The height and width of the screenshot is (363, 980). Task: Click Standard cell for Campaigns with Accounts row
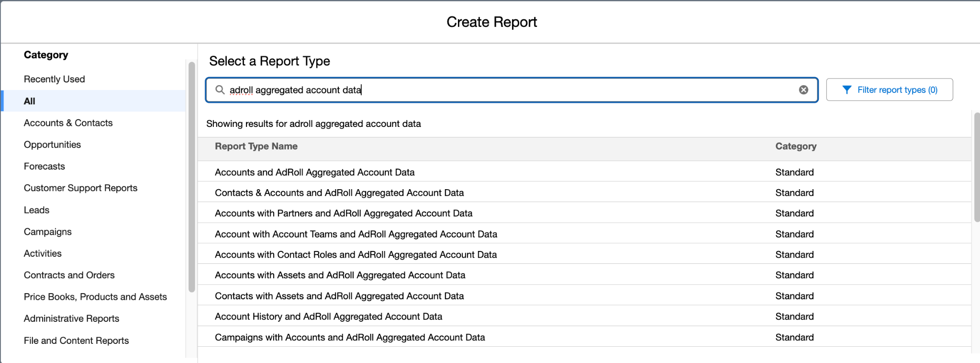tap(794, 337)
